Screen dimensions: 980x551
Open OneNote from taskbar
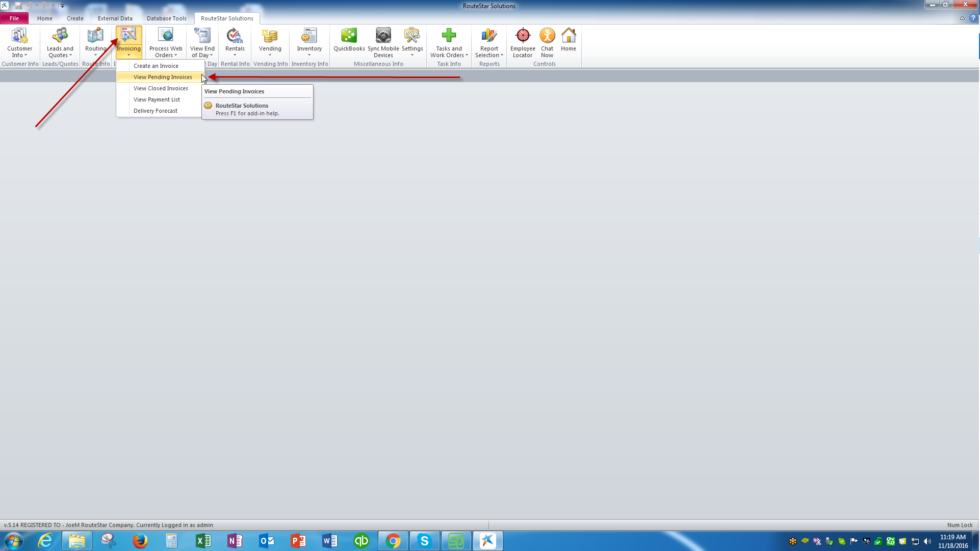coord(235,541)
